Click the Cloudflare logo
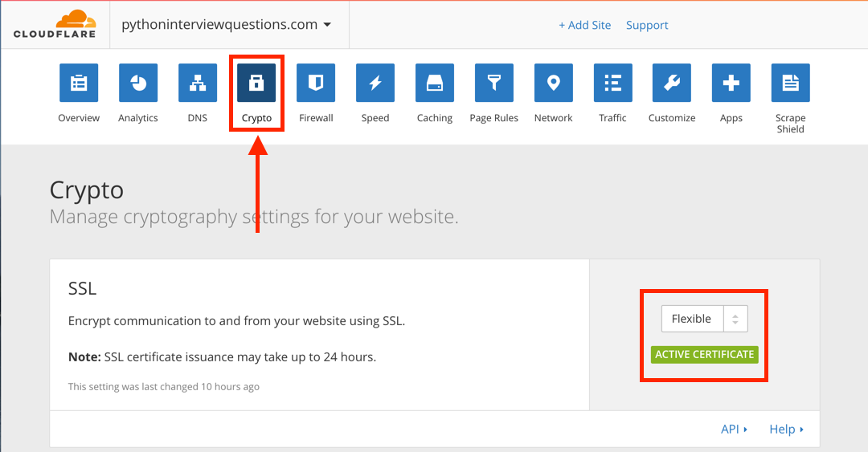 click(55, 24)
